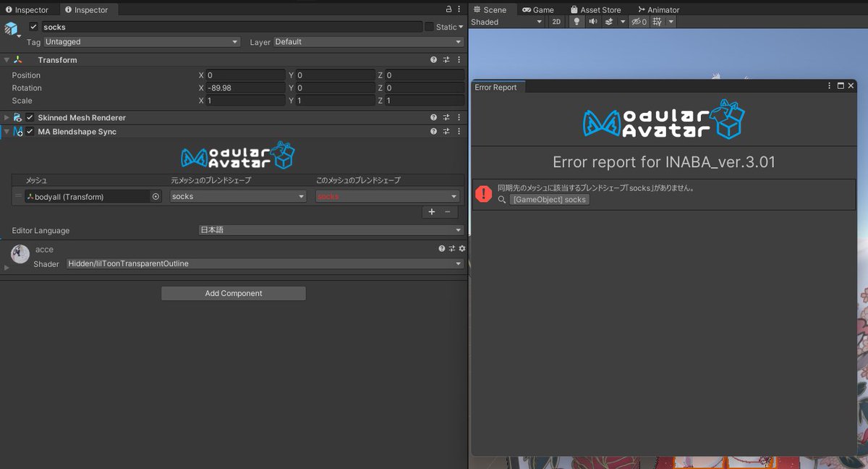Open the Inspector panel kebab menu
The height and width of the screenshot is (469, 868).
pos(459,9)
